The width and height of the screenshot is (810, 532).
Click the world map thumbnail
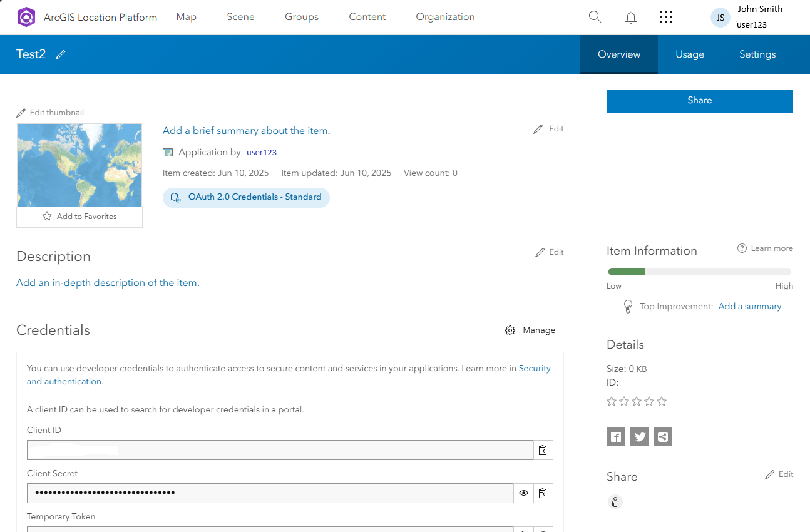(79, 165)
